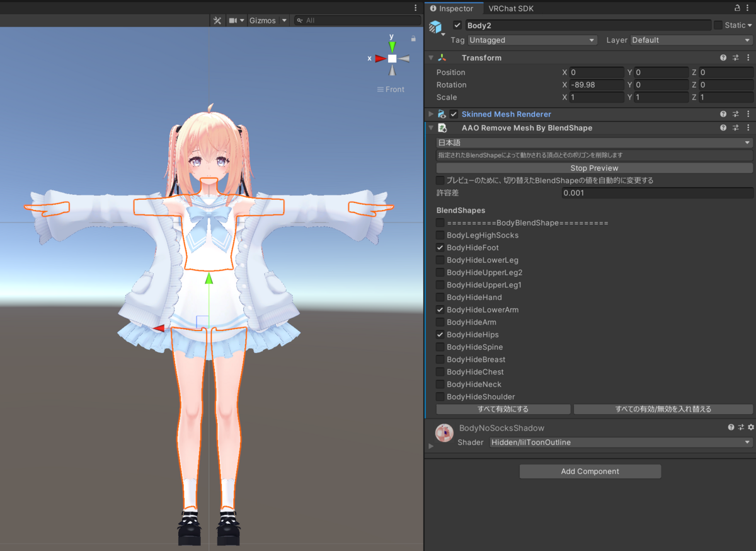Open Transform component preset sliders icon
Image resolution: width=756 pixels, height=551 pixels.
click(x=735, y=58)
